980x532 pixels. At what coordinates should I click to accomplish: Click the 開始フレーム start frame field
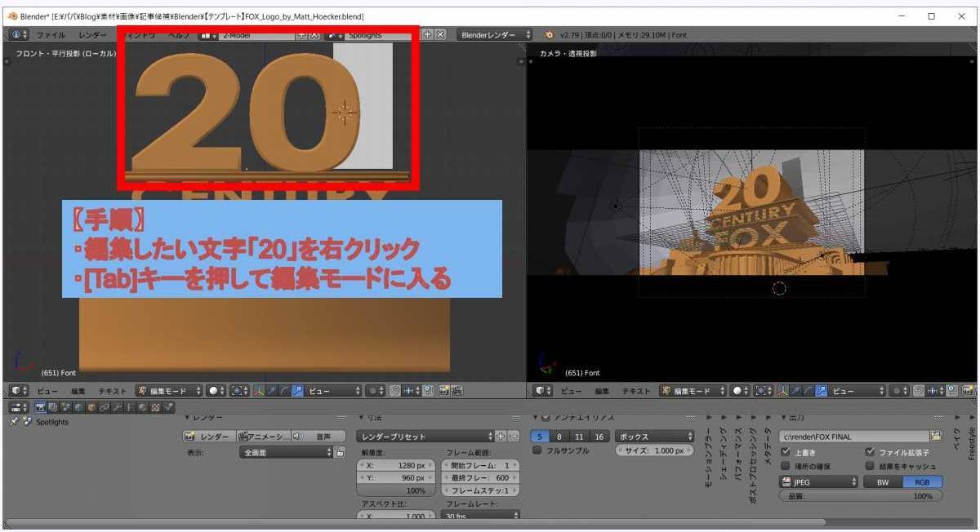(x=479, y=465)
